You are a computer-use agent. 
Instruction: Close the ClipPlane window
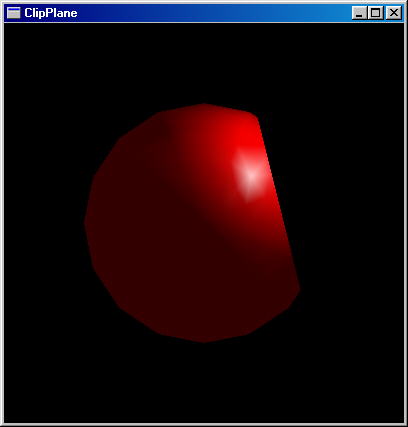pos(394,13)
